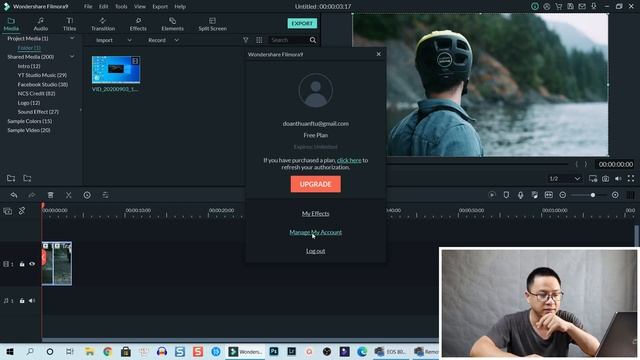640x360 pixels.
Task: Select NCS Credit (82) folder
Action: click(x=36, y=93)
